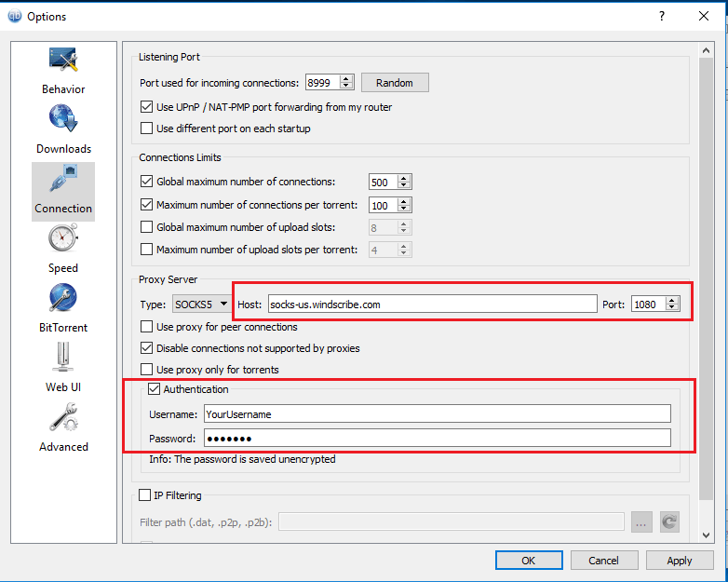Toggle Use different port on each startup
728x582 pixels.
click(x=147, y=129)
